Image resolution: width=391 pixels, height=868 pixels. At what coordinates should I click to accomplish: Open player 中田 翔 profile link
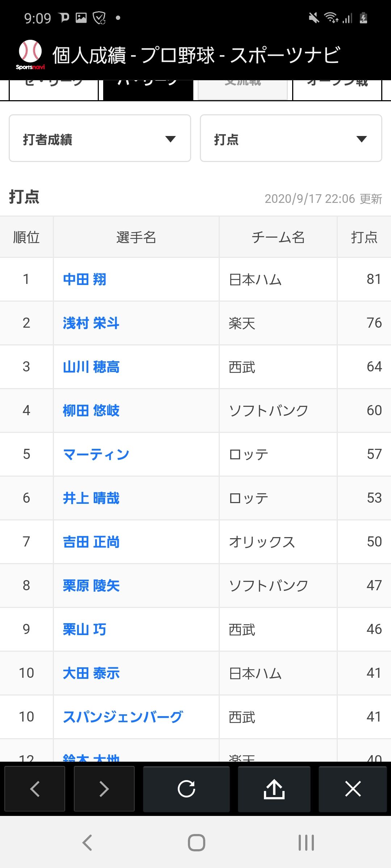(84, 280)
